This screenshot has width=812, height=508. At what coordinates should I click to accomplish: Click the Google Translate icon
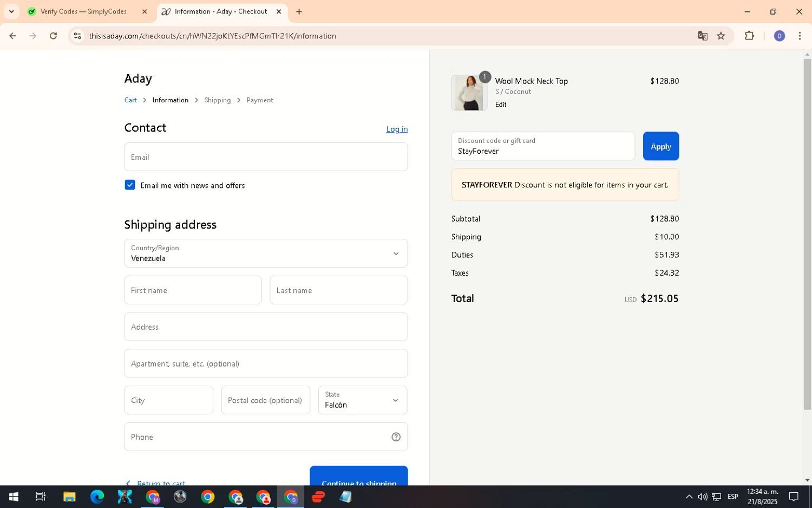tap(703, 36)
